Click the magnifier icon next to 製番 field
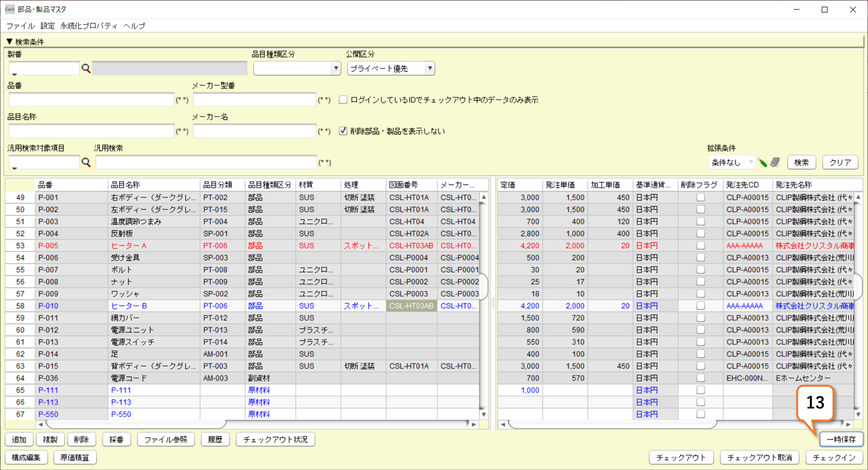 (x=86, y=69)
